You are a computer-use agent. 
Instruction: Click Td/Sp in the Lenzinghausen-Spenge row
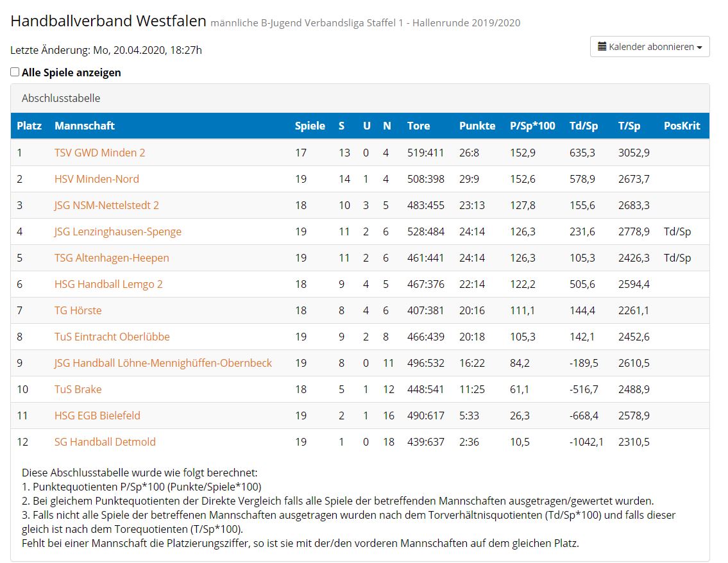click(677, 231)
